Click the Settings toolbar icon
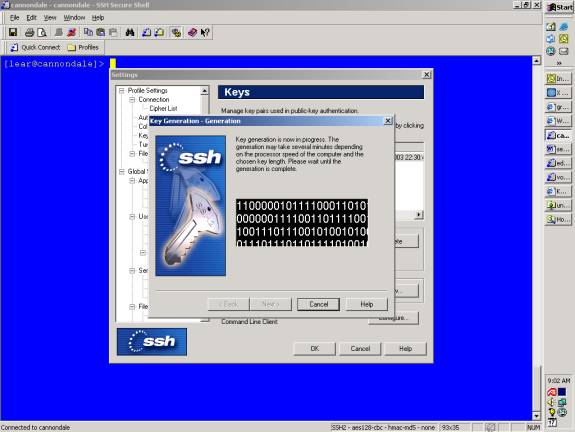The width and height of the screenshot is (575, 432). click(176, 32)
